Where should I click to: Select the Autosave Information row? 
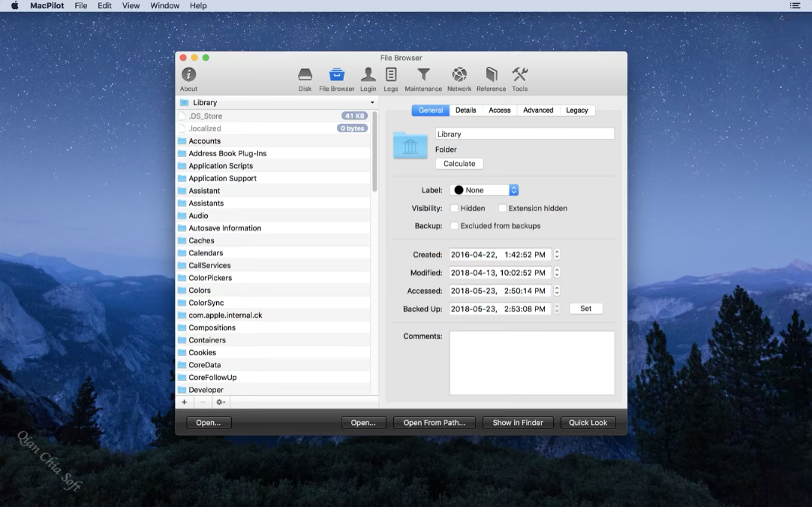point(273,228)
